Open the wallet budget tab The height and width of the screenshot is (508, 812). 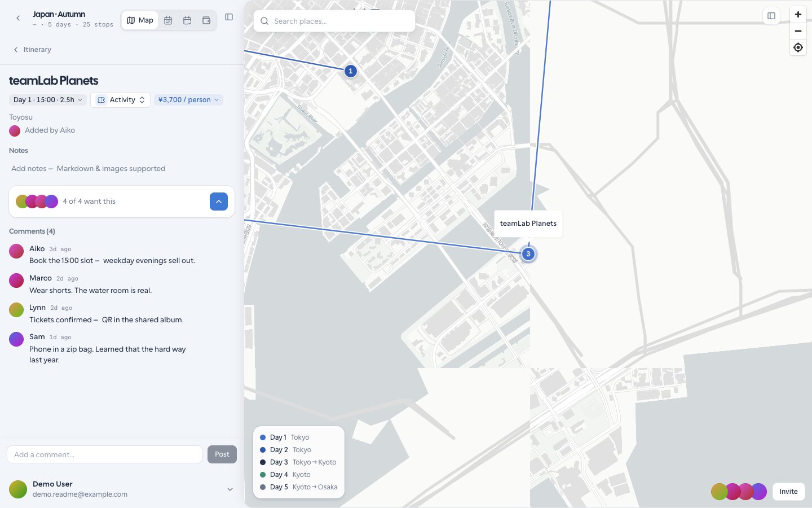[x=206, y=20]
